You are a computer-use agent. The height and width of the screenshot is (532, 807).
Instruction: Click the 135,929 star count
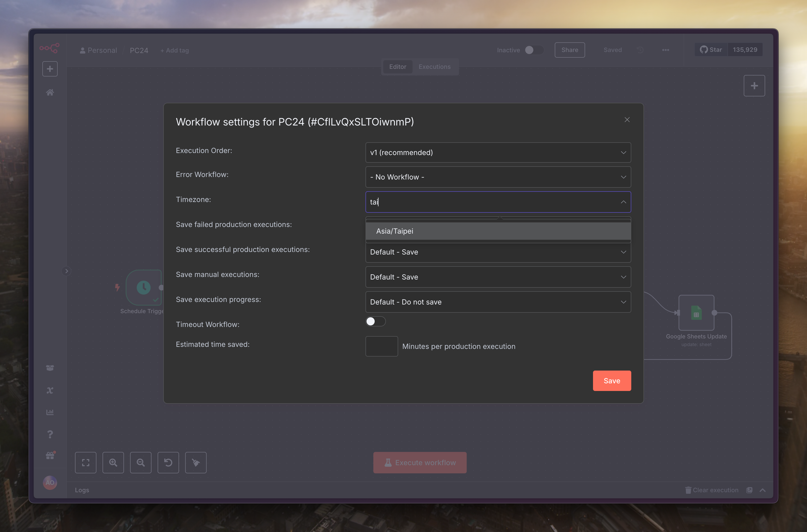click(745, 49)
